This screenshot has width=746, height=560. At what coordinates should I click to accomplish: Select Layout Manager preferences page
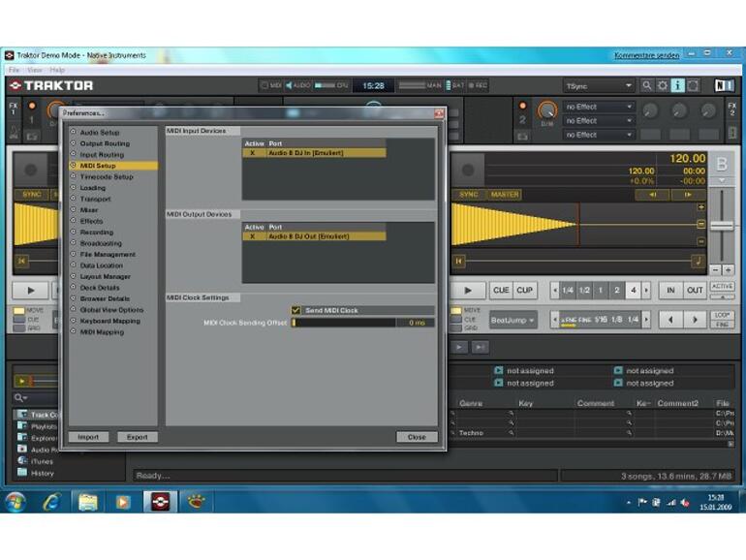click(x=106, y=277)
